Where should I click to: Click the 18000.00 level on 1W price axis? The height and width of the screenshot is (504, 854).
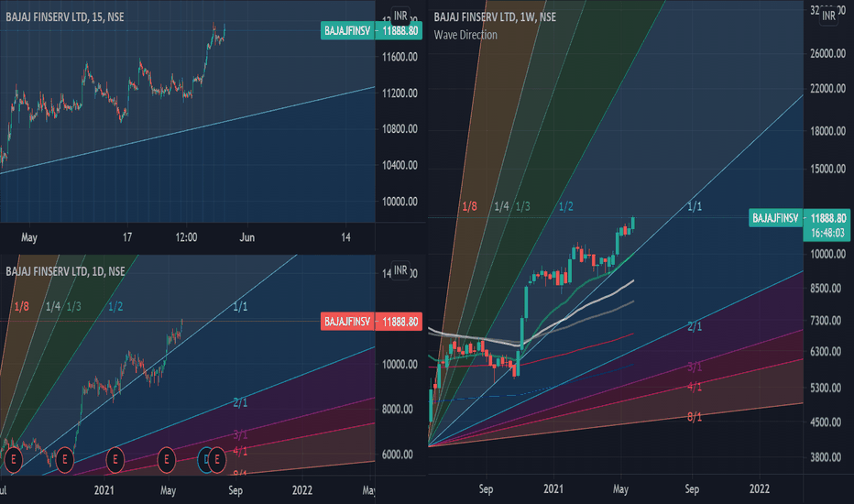coord(827,131)
